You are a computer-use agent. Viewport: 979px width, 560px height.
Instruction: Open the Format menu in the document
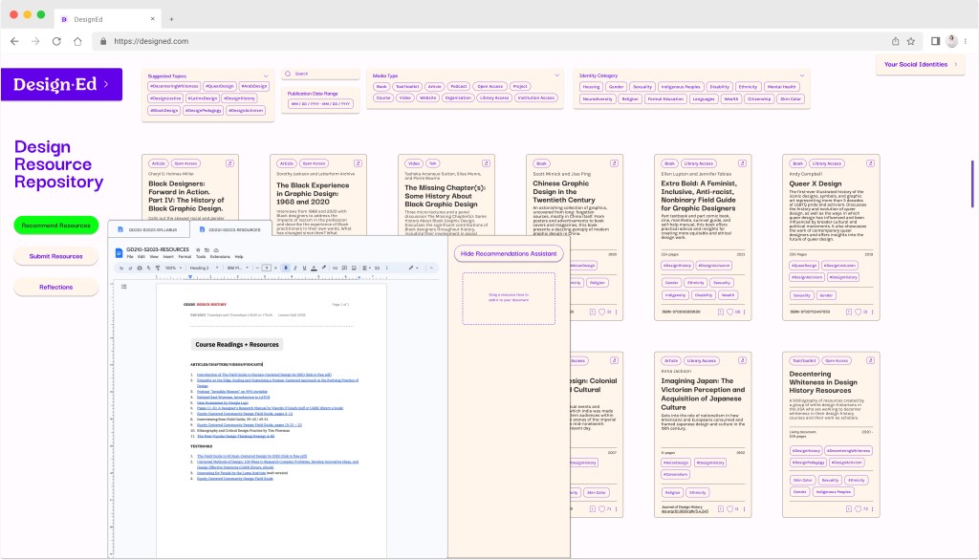pyautogui.click(x=185, y=256)
